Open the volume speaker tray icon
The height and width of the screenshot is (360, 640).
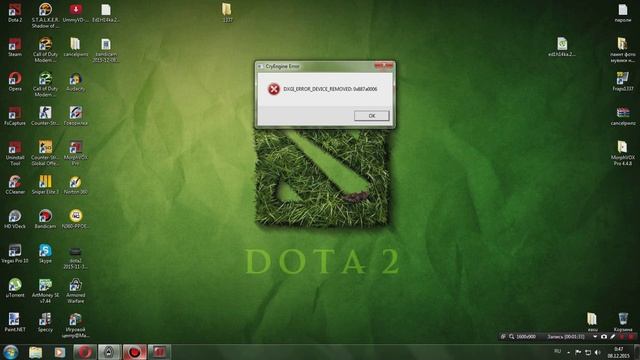click(x=598, y=352)
